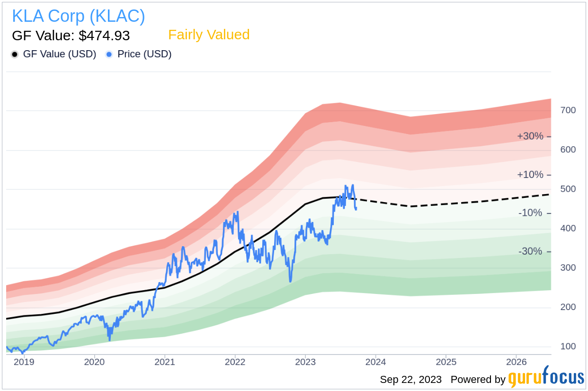Toggle the GF Value (USD) legend label
The width and height of the screenshot is (588, 391).
59,54
